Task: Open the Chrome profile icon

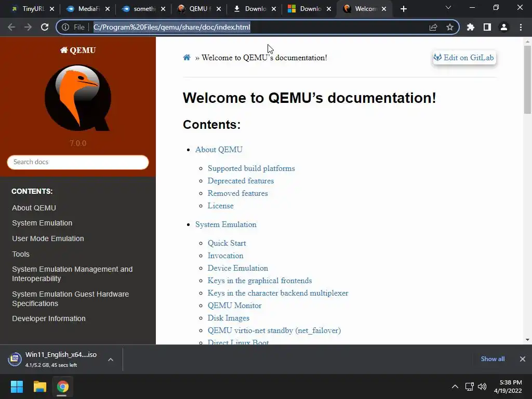Action: click(x=504, y=27)
